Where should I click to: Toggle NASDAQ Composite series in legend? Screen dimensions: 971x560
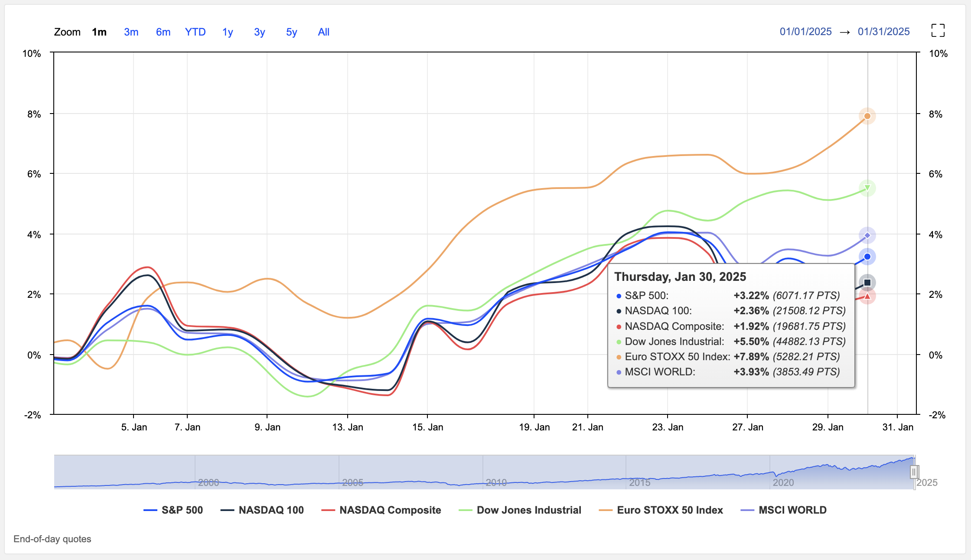pyautogui.click(x=381, y=510)
